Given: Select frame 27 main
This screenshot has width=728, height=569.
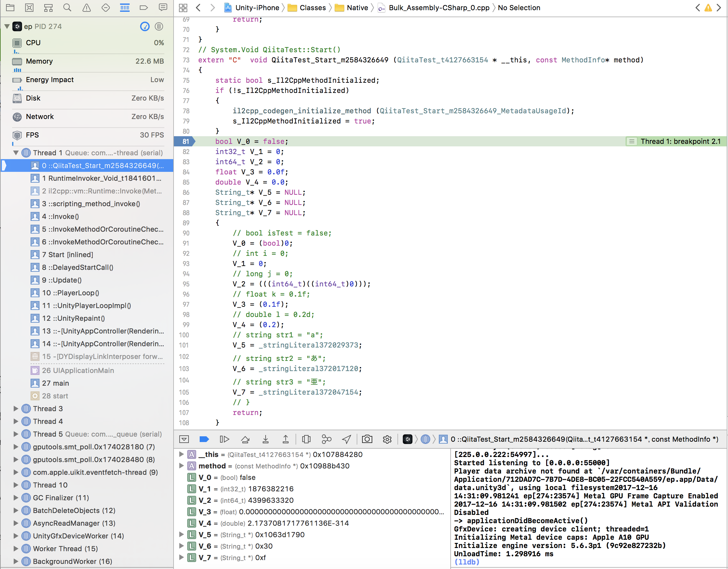Looking at the screenshot, I should click(x=50, y=383).
